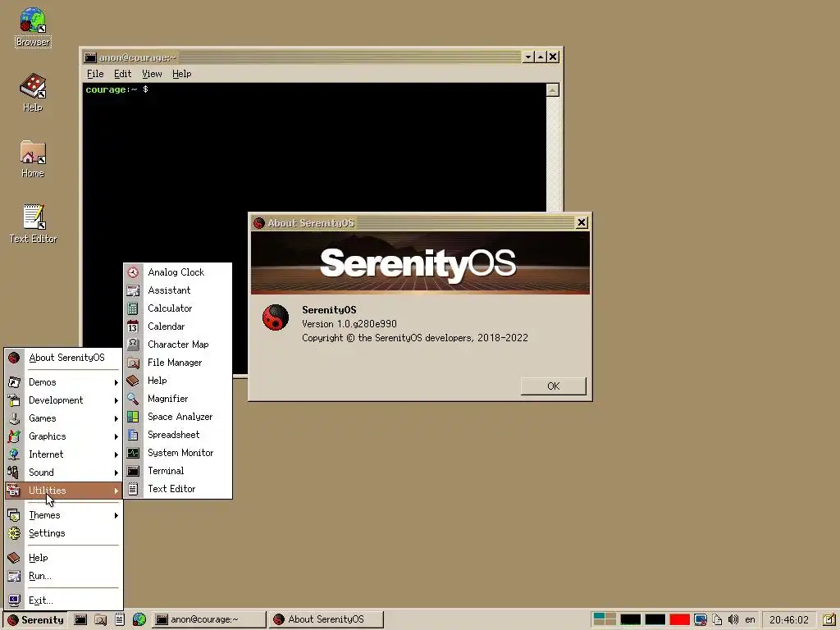
Task: Click the Serenity start button
Action: coord(35,620)
